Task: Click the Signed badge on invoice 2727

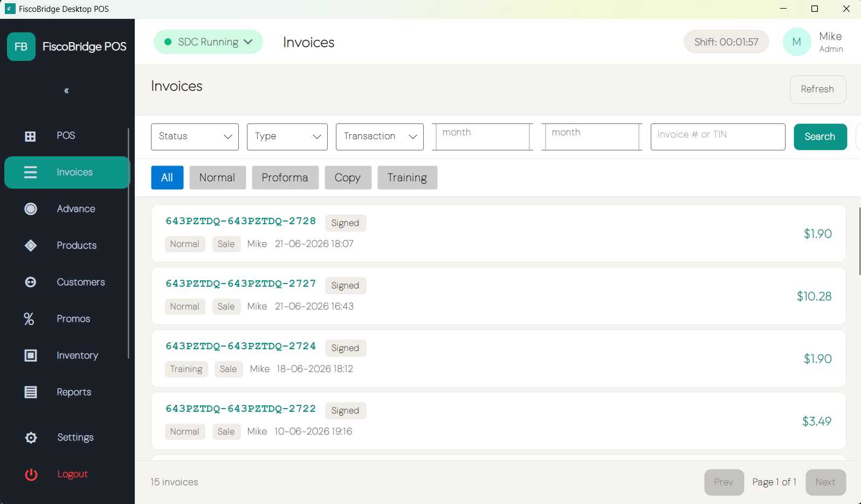Action: (x=346, y=286)
